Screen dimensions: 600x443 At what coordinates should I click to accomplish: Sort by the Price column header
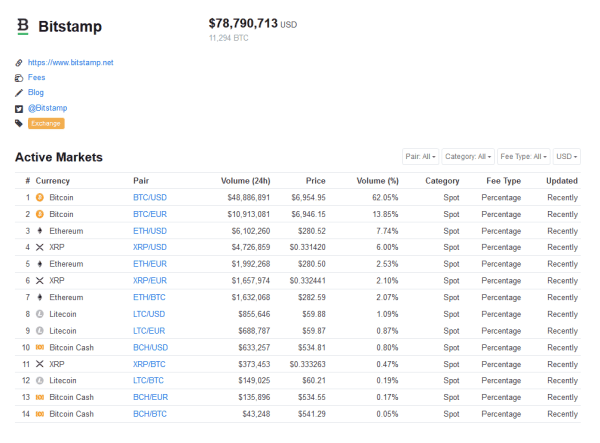tap(316, 181)
